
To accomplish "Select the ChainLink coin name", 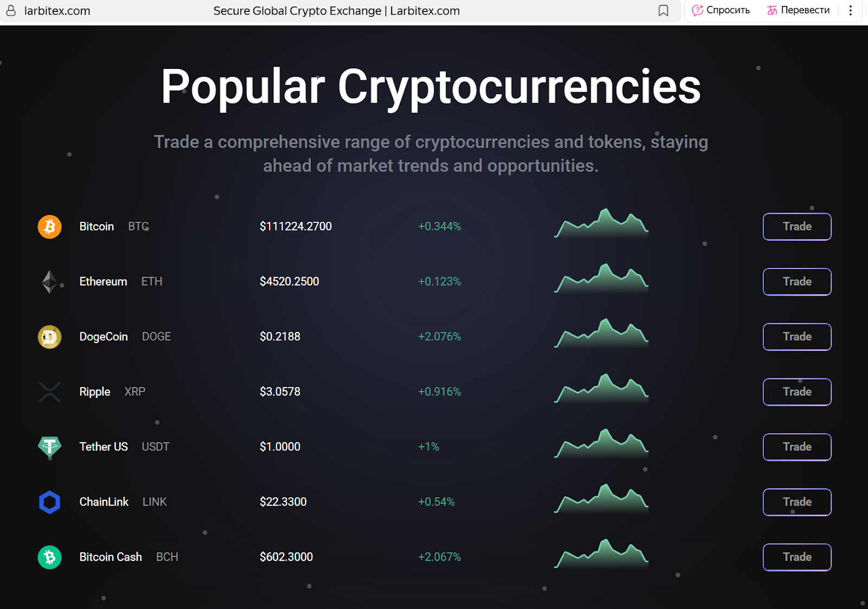I will click(104, 502).
